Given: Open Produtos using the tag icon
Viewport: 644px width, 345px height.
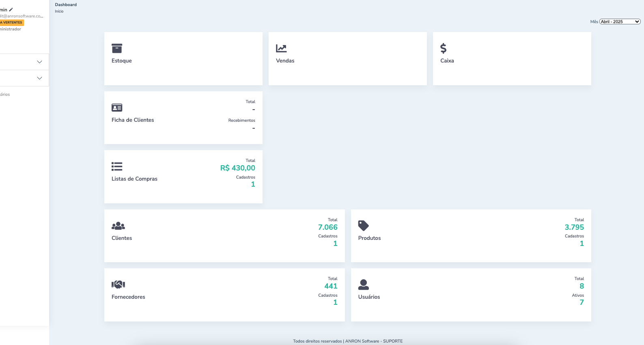Looking at the screenshot, I should 363,226.
